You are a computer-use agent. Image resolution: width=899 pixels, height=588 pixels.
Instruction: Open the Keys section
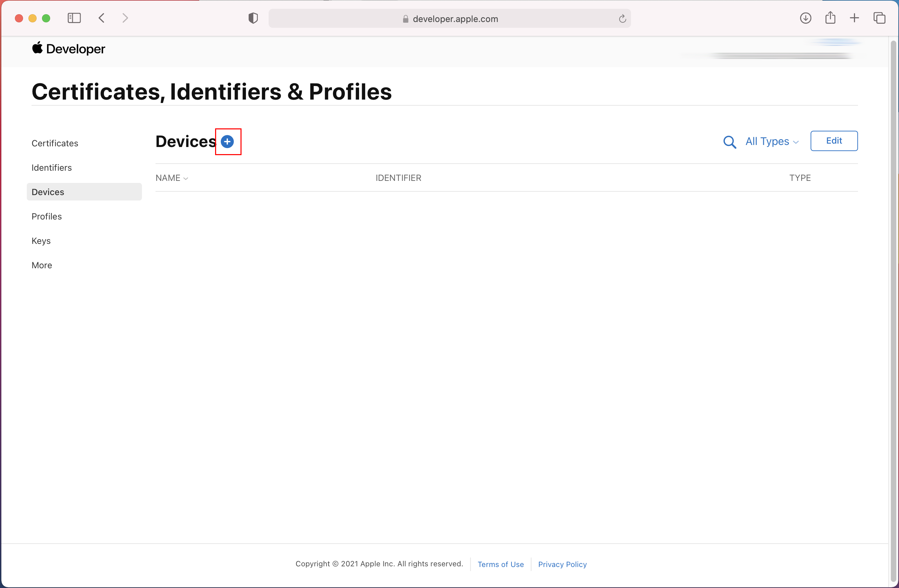(x=41, y=240)
